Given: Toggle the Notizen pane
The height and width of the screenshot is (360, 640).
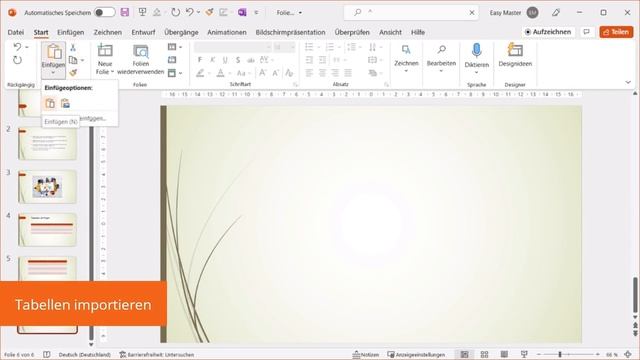Looking at the screenshot, I should (x=366, y=355).
